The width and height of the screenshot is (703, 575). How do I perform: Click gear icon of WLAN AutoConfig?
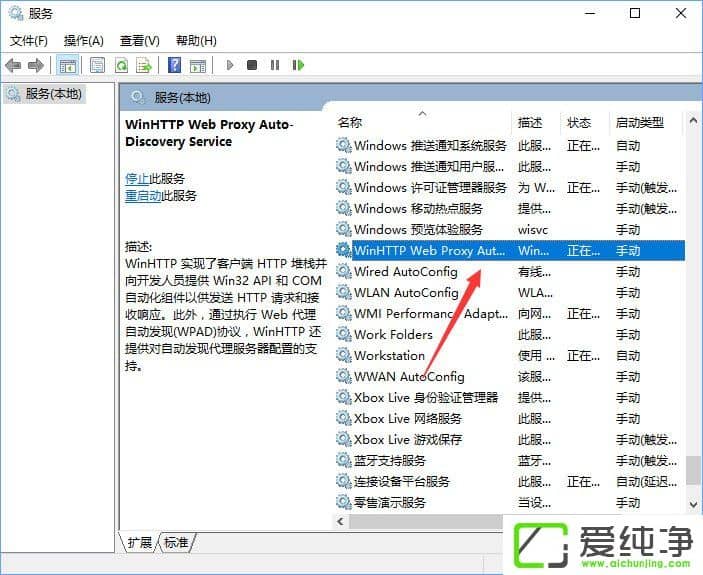(x=344, y=292)
